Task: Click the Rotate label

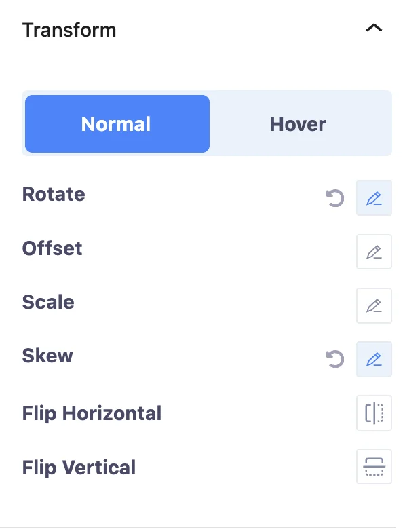Action: pos(54,194)
